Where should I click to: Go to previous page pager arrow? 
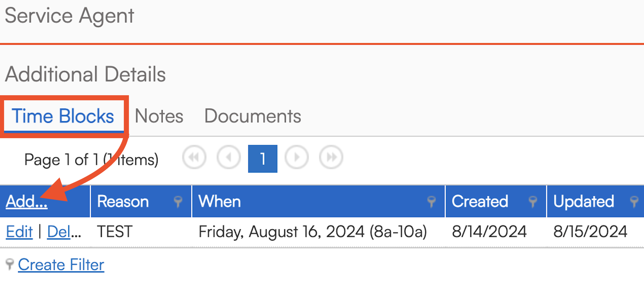(229, 157)
